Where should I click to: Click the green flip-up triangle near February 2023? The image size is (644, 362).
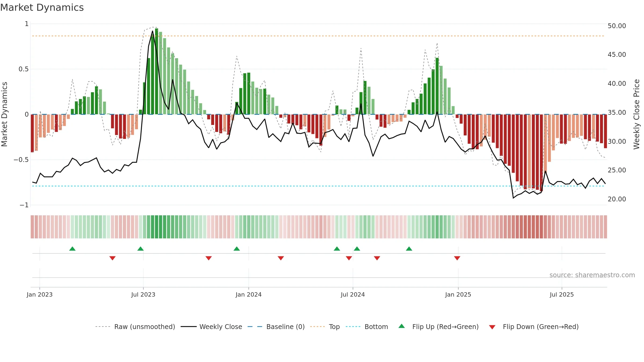[72, 249]
